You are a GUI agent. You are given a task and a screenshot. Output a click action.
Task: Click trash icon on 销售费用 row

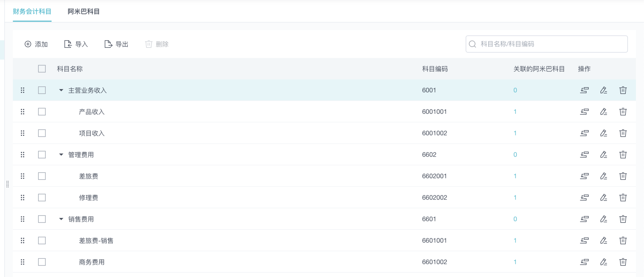[x=623, y=219]
